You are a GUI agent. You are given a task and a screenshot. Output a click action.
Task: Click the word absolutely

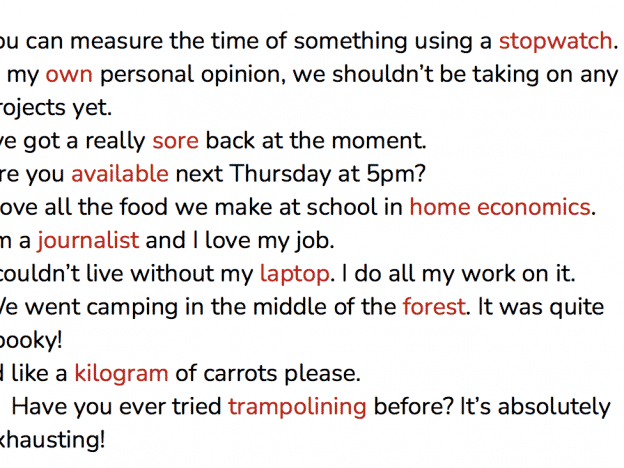click(x=554, y=407)
